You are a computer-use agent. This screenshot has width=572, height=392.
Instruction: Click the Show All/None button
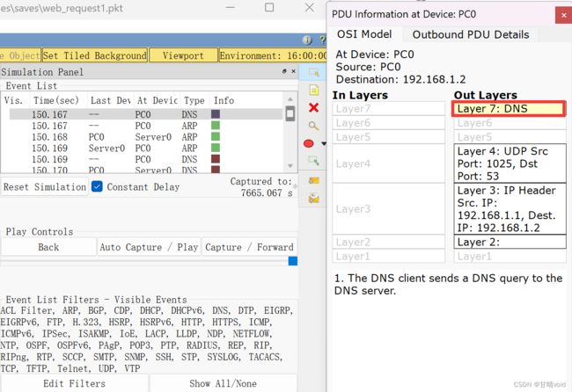click(223, 383)
